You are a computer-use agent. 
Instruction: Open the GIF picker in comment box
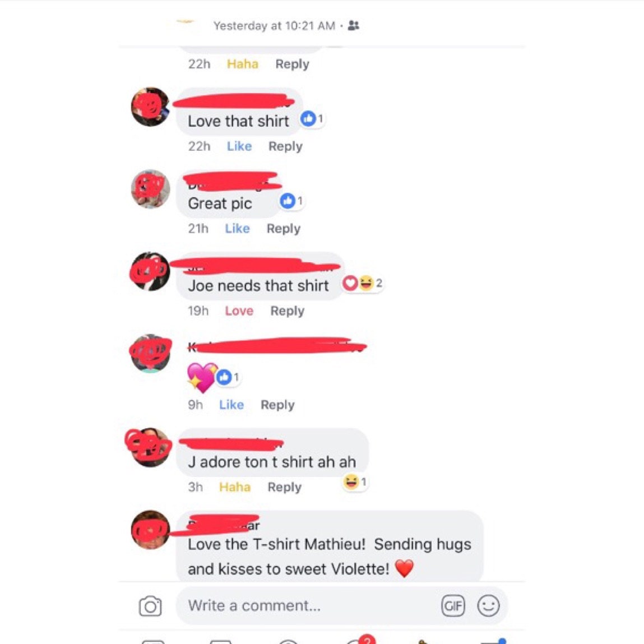click(x=453, y=606)
